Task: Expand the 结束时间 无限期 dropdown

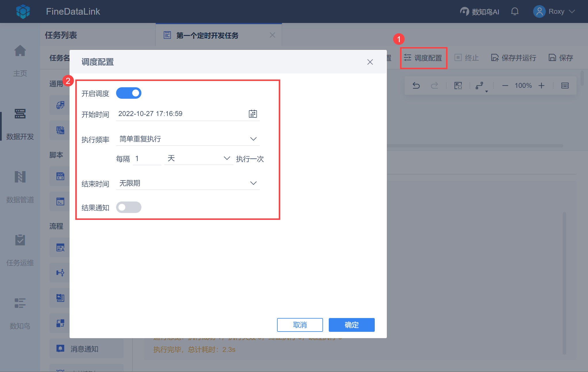Action: coord(188,183)
